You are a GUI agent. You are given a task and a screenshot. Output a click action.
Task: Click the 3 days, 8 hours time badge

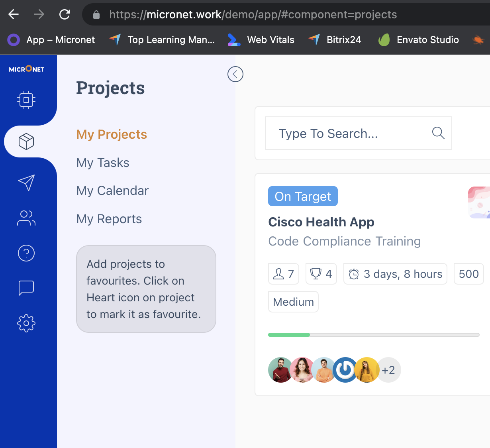click(395, 274)
